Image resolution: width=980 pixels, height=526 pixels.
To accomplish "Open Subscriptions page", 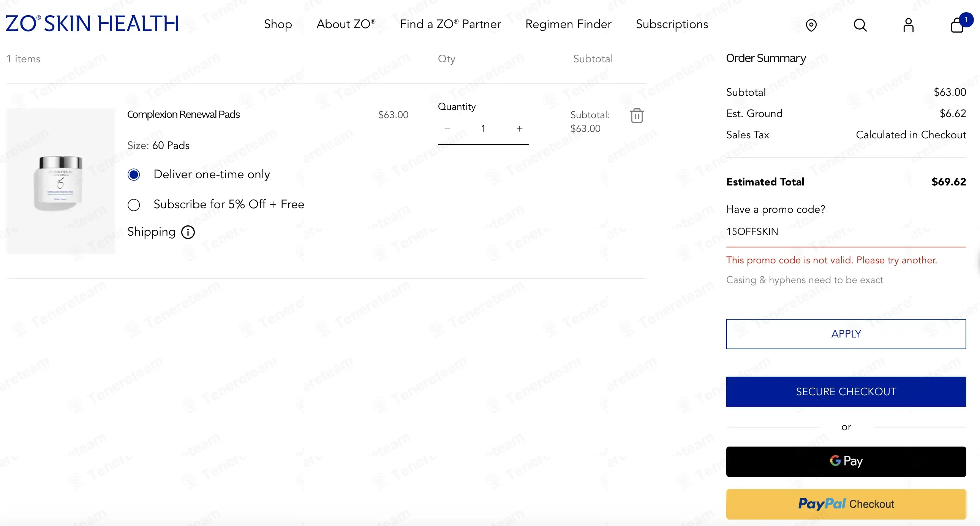I will point(672,24).
